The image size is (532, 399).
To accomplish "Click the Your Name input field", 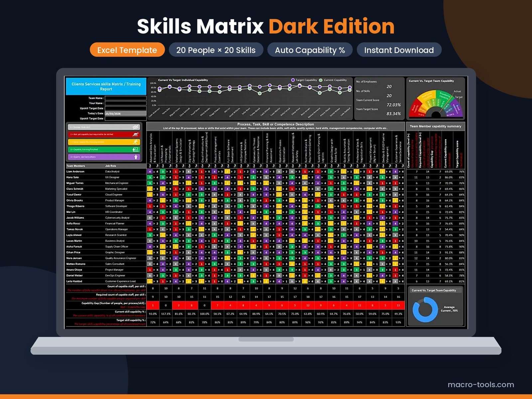I will 125,103.
